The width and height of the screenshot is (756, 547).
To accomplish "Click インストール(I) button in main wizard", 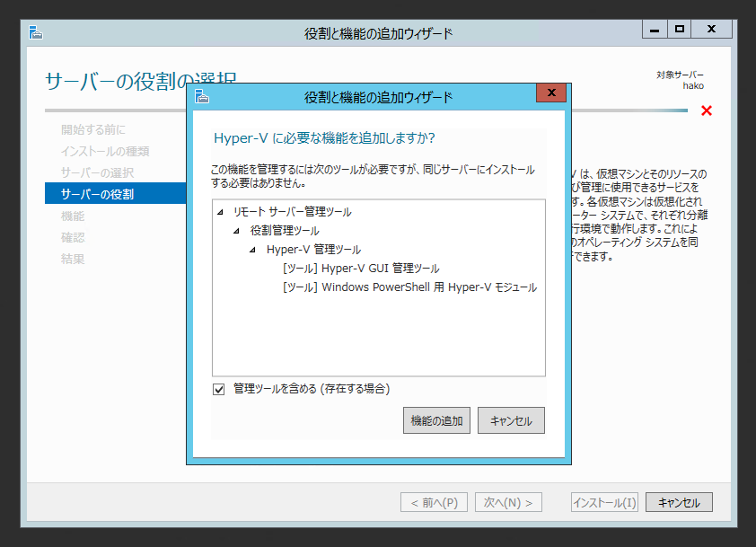I will coord(604,503).
